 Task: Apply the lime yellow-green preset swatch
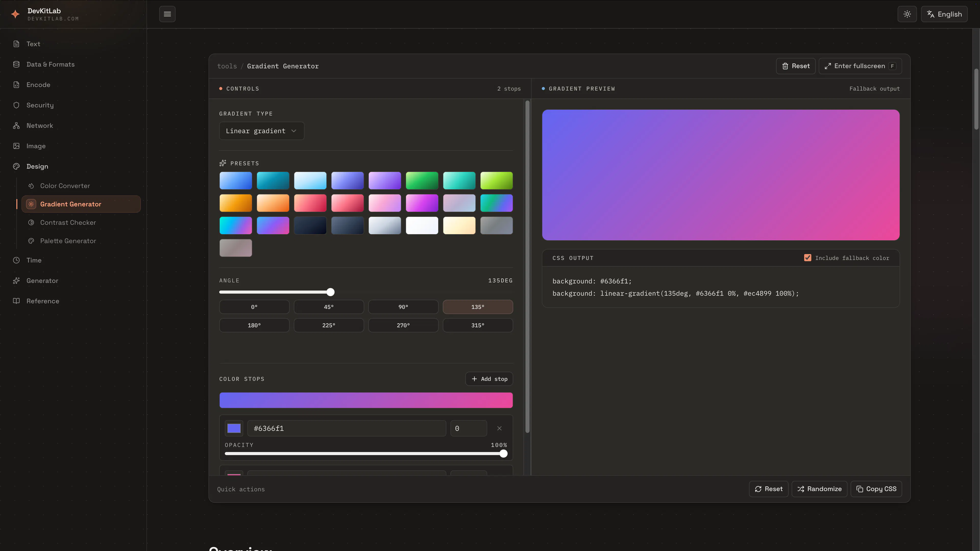pos(496,181)
